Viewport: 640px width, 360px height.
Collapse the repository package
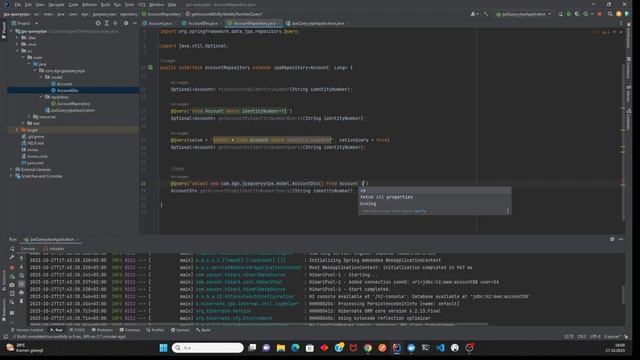41,97
